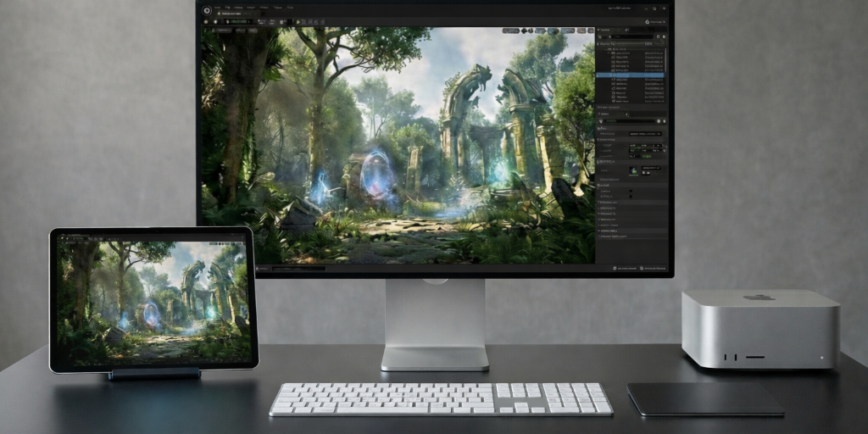Image resolution: width=868 pixels, height=434 pixels.
Task: Click the source control icon in status bar
Action: tap(643, 268)
